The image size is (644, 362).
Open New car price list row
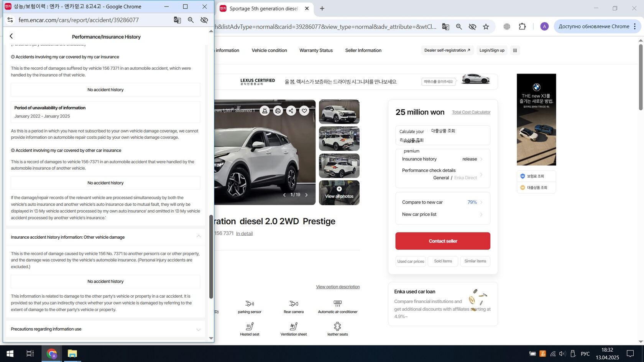point(443,215)
